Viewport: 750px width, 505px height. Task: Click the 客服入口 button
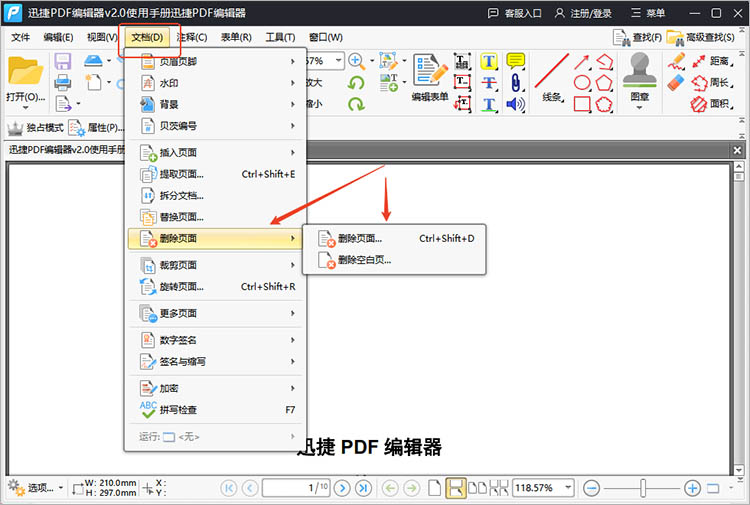(514, 13)
